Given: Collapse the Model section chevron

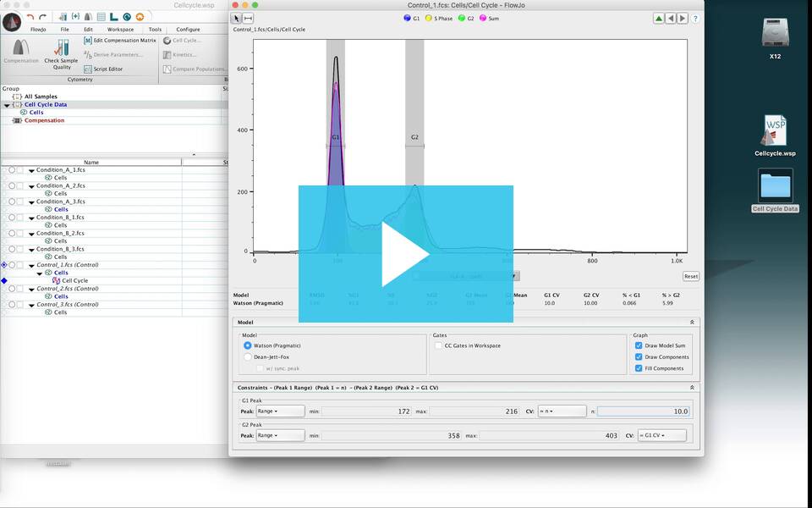Looking at the screenshot, I should [692, 322].
